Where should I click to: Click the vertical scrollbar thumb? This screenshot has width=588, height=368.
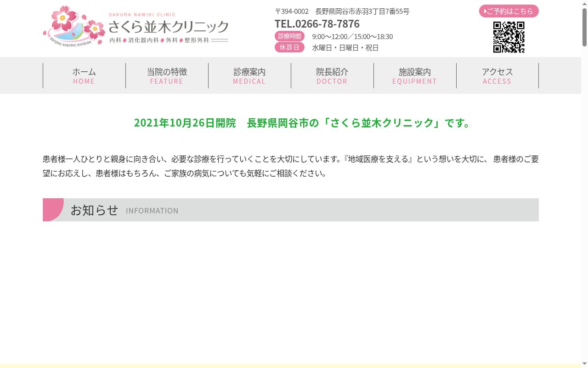(x=584, y=27)
